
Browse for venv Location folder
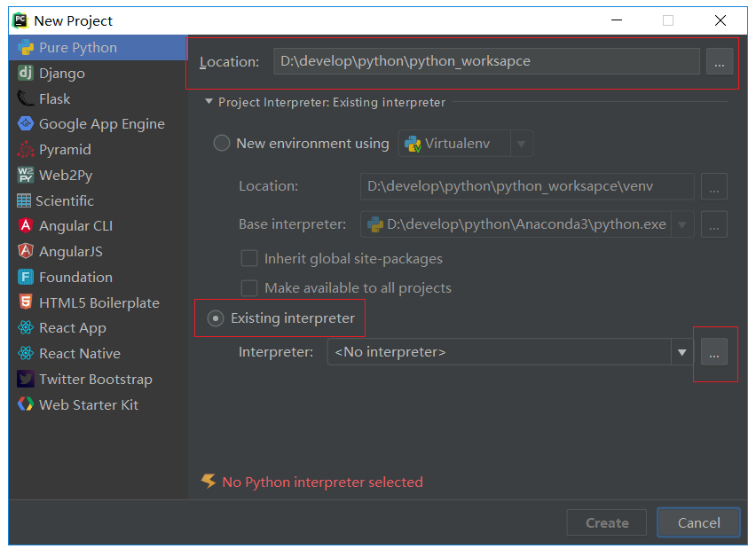click(714, 186)
